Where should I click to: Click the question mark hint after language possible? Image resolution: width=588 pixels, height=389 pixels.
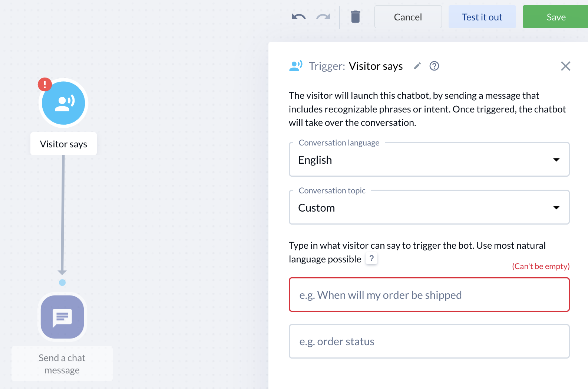pos(371,258)
